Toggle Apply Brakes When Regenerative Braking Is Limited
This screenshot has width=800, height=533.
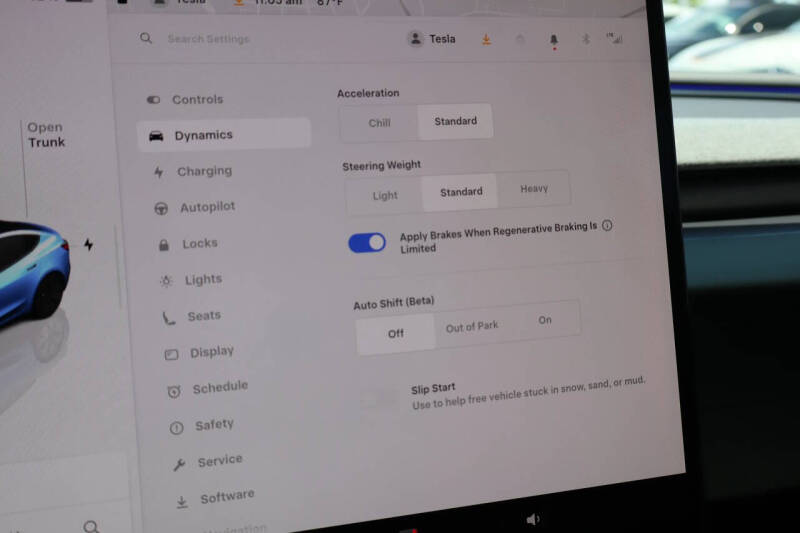click(367, 243)
